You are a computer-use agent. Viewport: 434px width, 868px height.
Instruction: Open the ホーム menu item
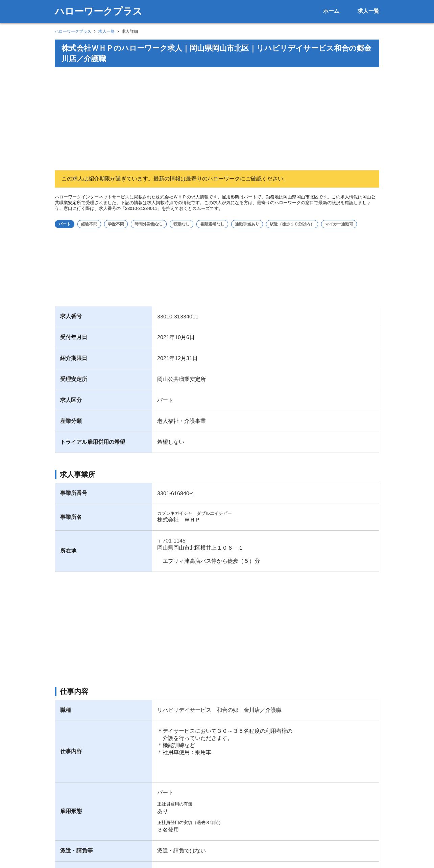[331, 11]
